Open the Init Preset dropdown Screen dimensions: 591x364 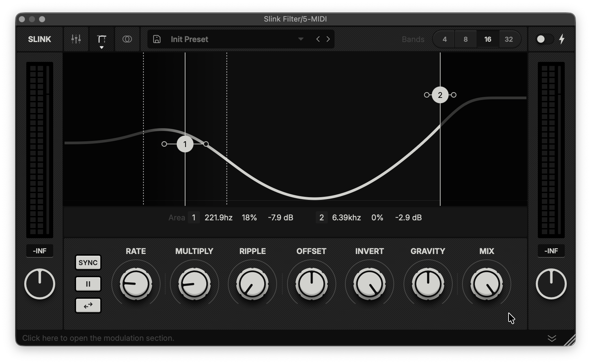(x=241, y=39)
